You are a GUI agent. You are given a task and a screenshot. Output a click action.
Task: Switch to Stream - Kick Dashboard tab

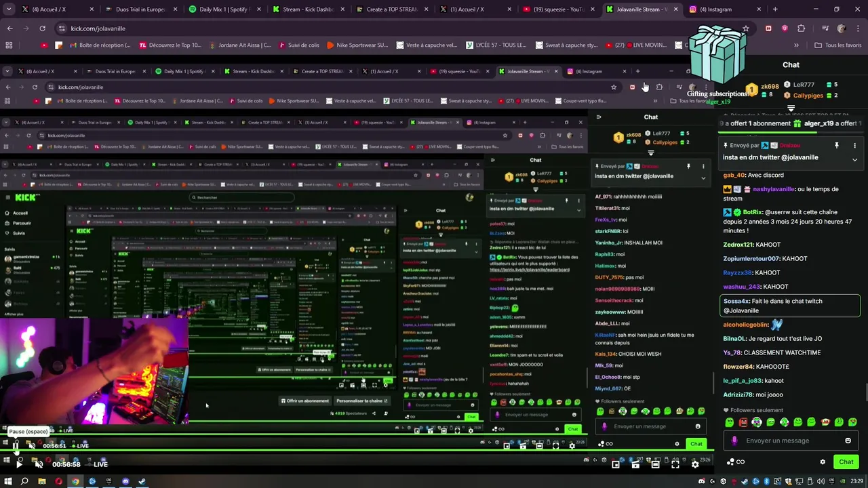coord(309,9)
